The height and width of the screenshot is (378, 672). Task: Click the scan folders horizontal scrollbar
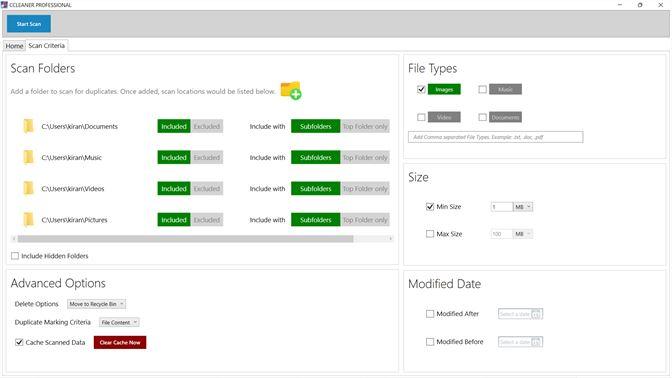click(x=186, y=239)
